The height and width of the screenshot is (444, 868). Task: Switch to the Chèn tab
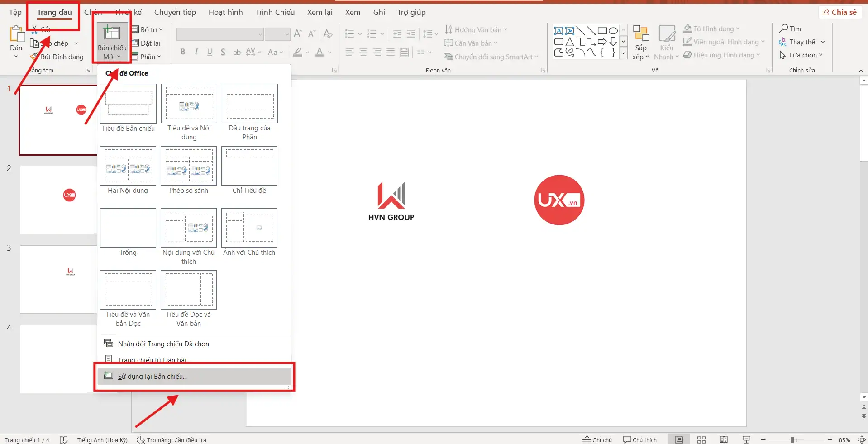pyautogui.click(x=94, y=12)
